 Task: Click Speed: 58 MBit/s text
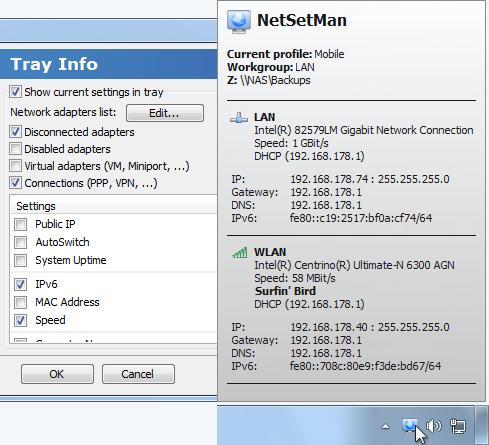click(295, 278)
